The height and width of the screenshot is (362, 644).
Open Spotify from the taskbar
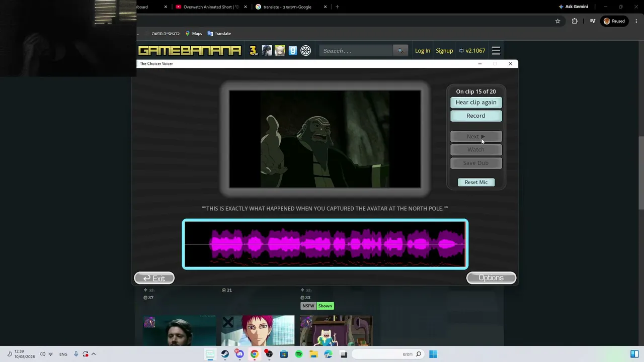(x=299, y=354)
